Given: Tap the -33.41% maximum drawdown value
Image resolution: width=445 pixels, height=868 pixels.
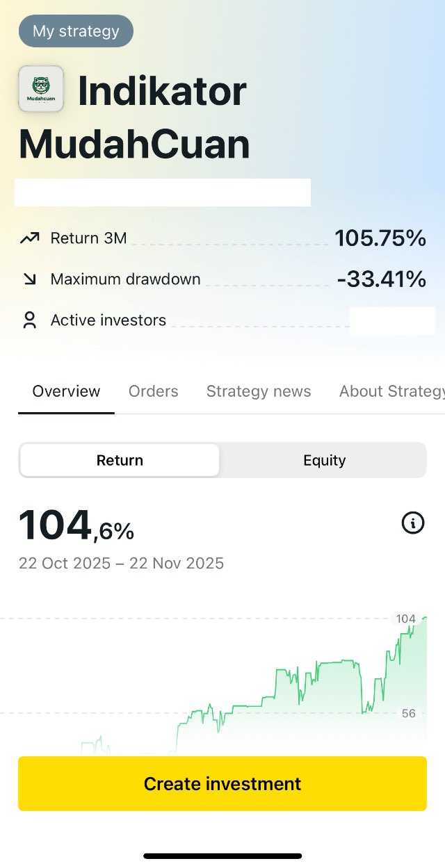Looking at the screenshot, I should tap(381, 279).
